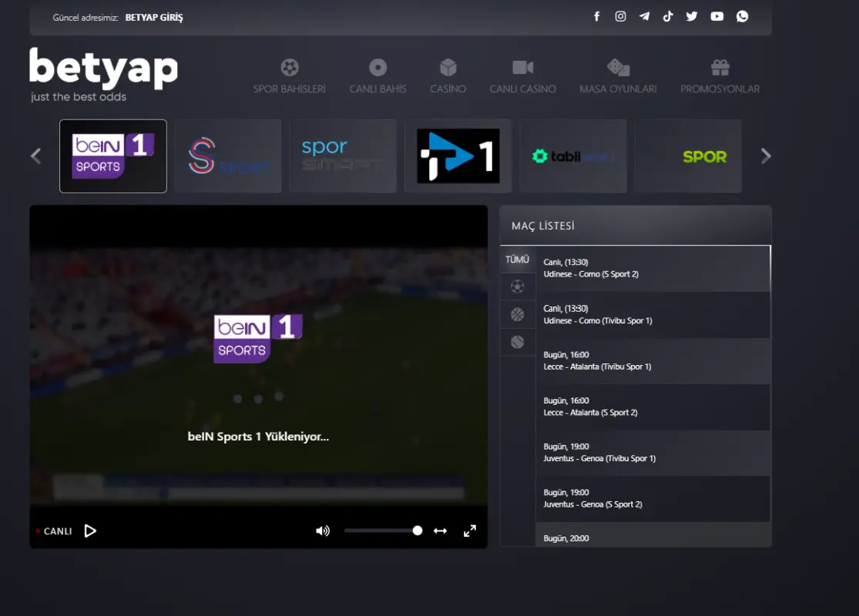Screen dimensions: 859x616
Task: Filter matches by basketball icon
Action: point(517,314)
